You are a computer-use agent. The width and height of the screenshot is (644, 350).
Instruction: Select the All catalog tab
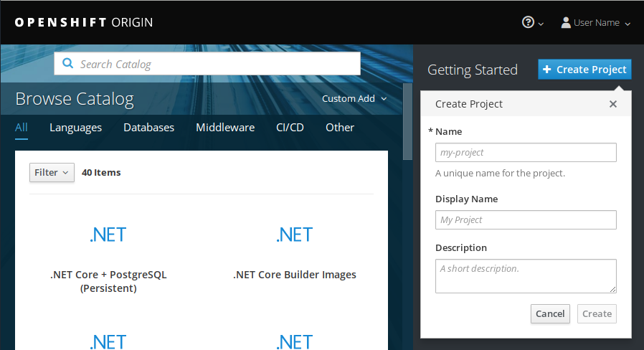coord(22,128)
